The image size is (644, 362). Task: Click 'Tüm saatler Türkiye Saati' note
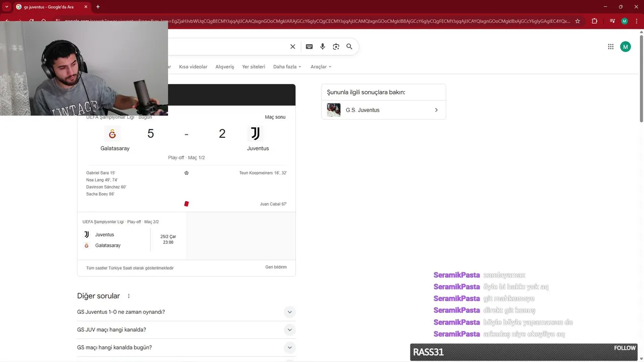tap(130, 268)
